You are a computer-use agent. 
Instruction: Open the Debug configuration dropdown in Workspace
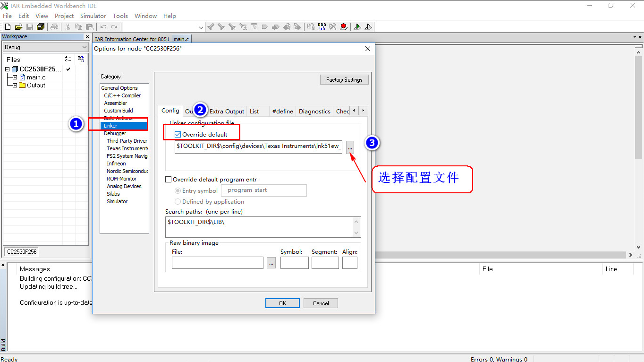[85, 47]
